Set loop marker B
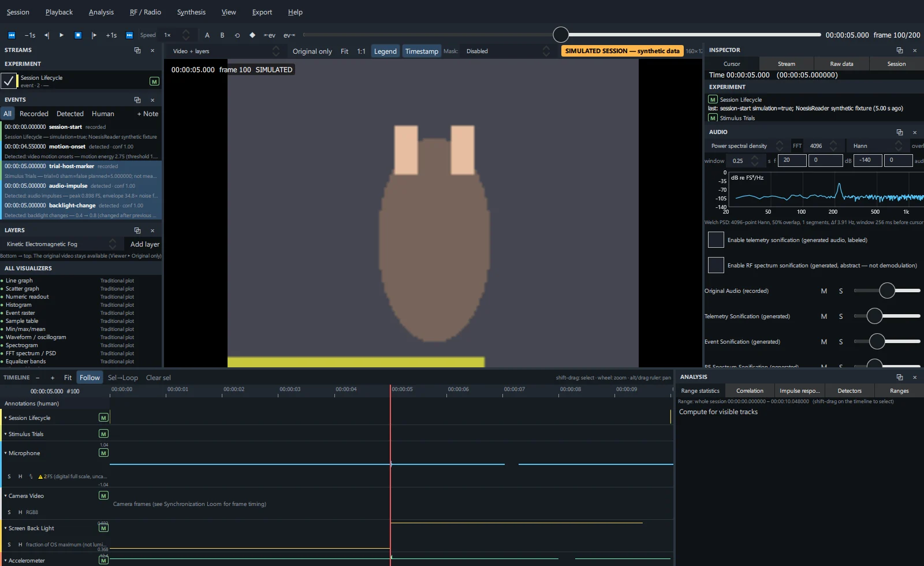 pyautogui.click(x=222, y=35)
